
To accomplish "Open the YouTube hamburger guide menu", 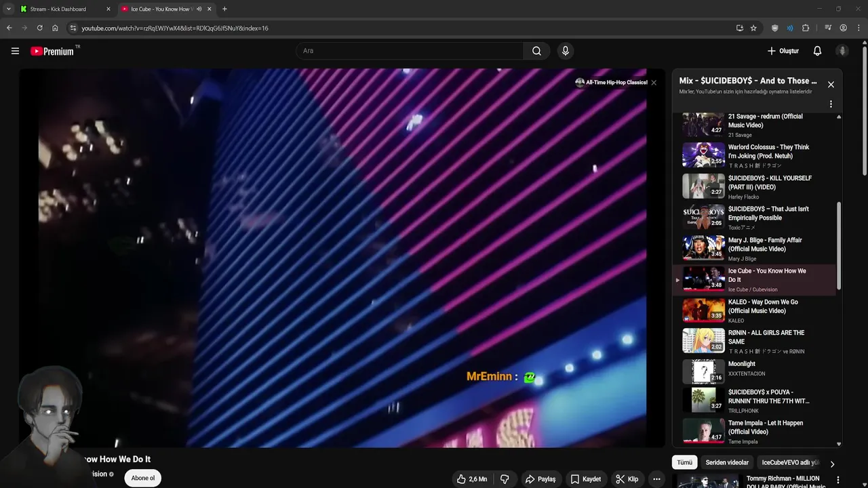I will (15, 51).
